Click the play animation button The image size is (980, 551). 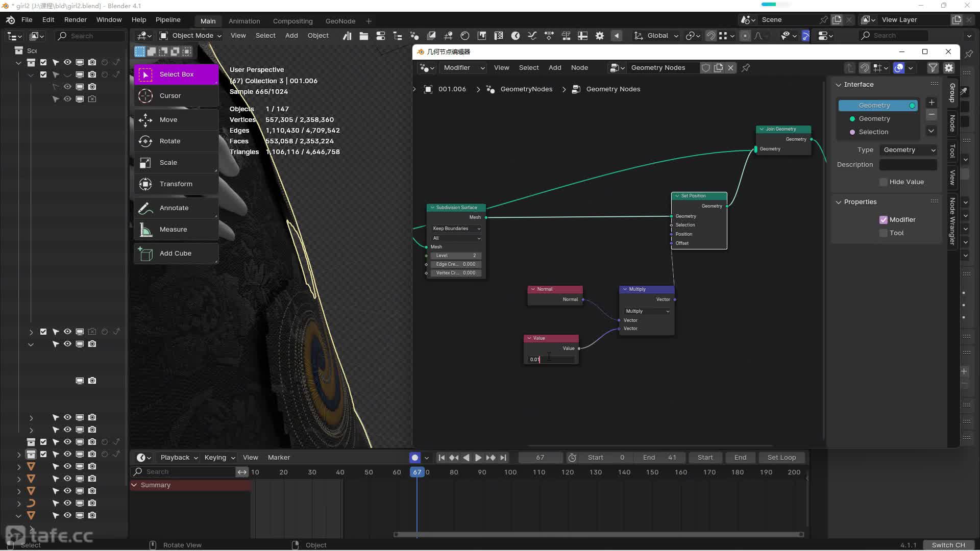(478, 458)
